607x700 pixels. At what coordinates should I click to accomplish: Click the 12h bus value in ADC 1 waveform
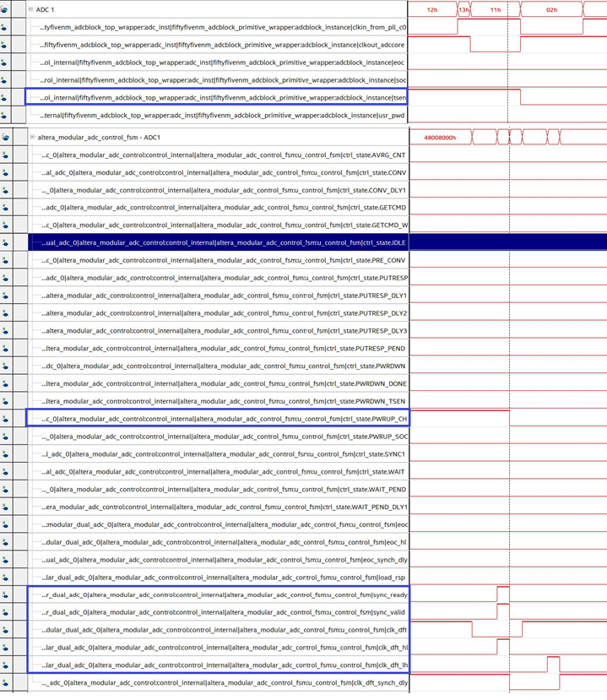(432, 9)
